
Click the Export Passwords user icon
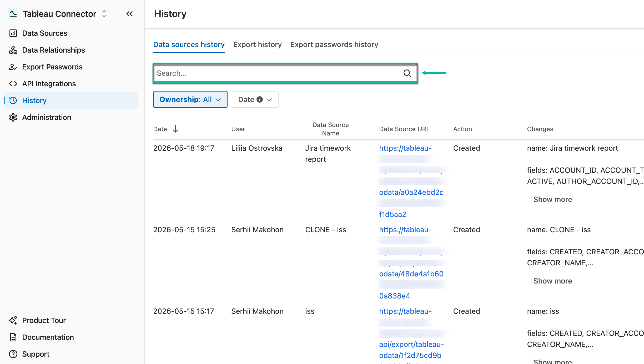click(13, 67)
